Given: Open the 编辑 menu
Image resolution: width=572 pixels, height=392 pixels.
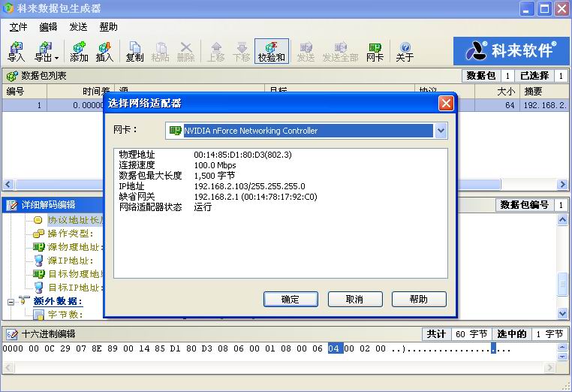Looking at the screenshot, I should [x=48, y=27].
